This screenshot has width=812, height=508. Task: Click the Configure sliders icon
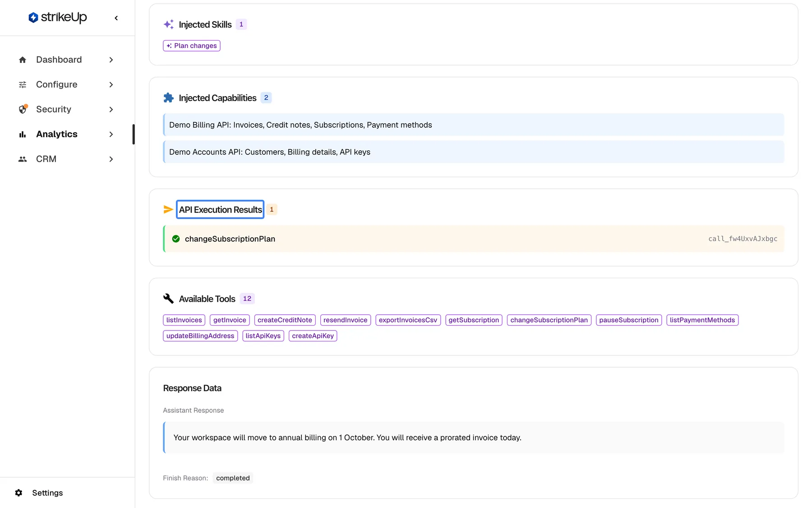[23, 85]
